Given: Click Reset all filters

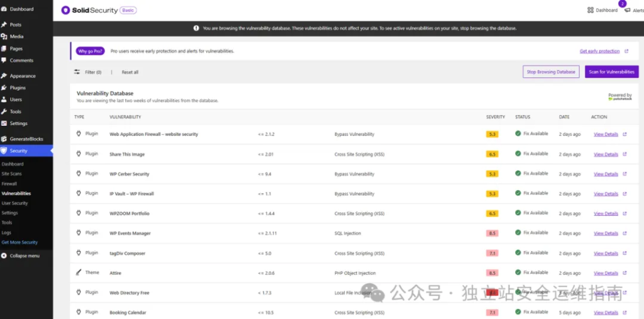Looking at the screenshot, I should point(130,72).
